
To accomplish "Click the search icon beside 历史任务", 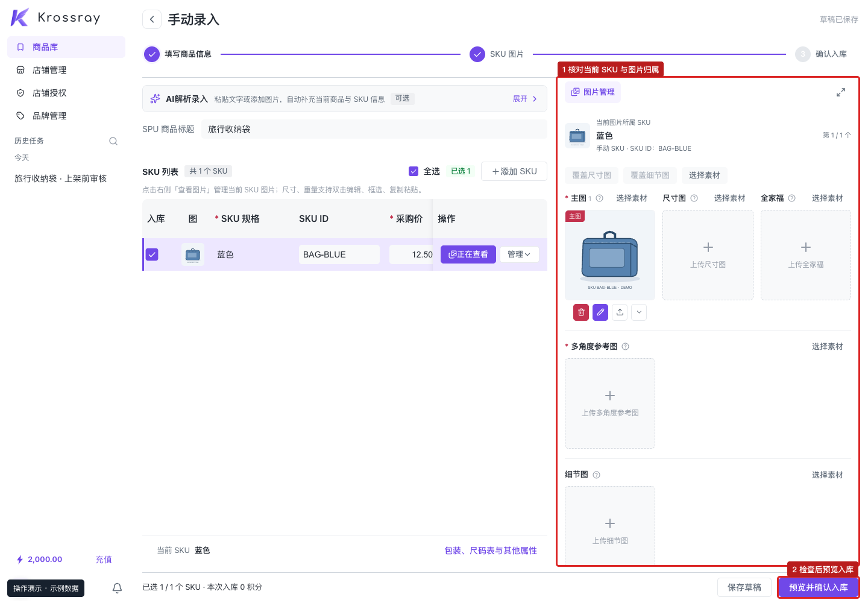I will tap(113, 141).
